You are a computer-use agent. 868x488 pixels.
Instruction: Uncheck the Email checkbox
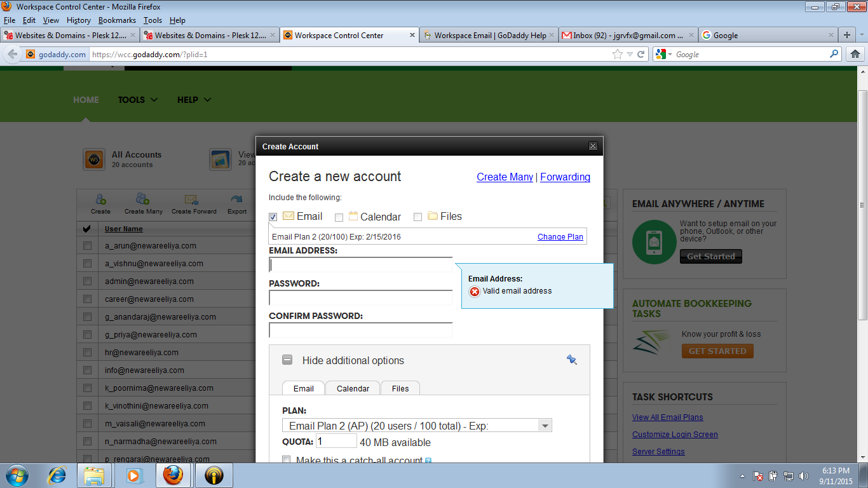(273, 217)
